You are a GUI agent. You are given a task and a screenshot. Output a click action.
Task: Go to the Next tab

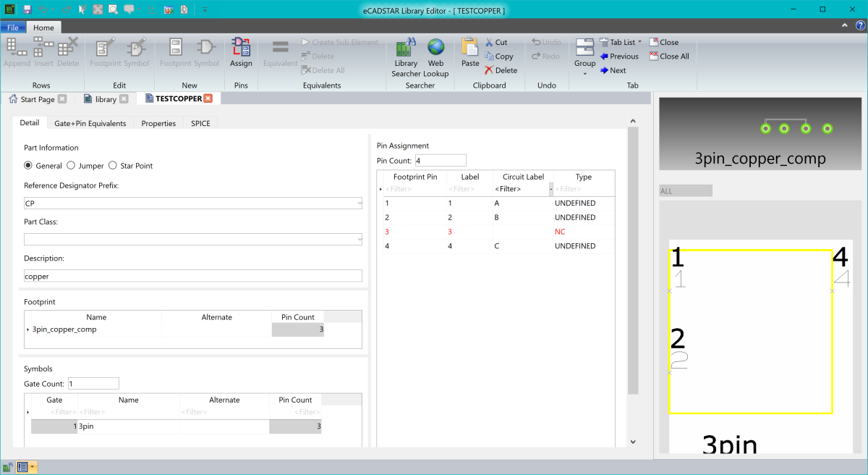[612, 70]
